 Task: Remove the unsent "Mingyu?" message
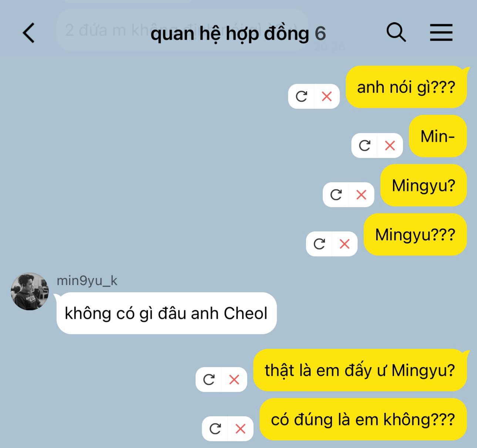(361, 194)
